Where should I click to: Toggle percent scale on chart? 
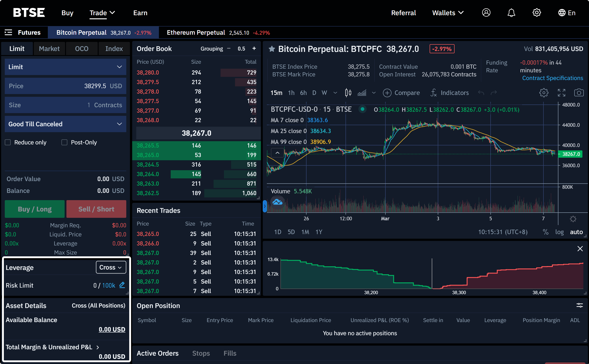(546, 232)
